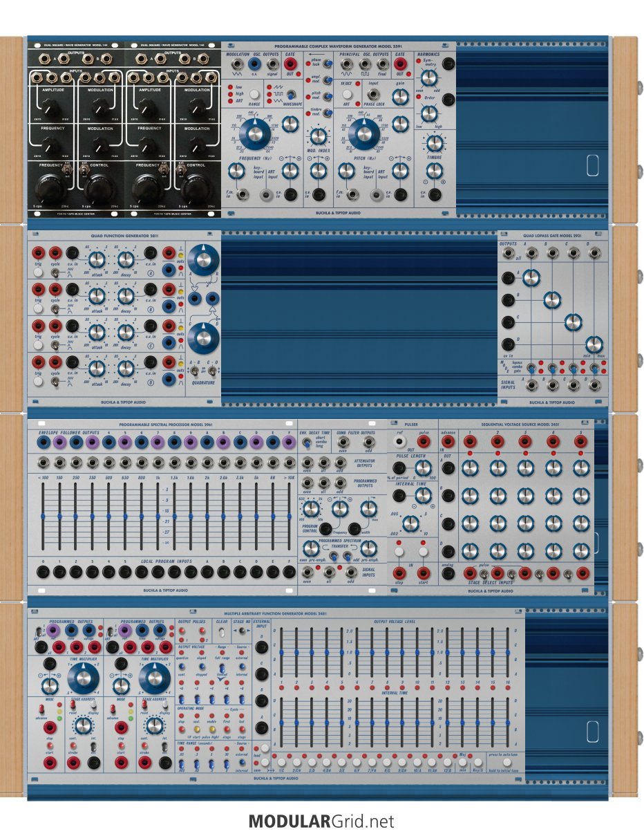Click the stage 3 red jack on Model 245t
The height and width of the screenshot is (836, 644).
pyautogui.click(x=524, y=442)
